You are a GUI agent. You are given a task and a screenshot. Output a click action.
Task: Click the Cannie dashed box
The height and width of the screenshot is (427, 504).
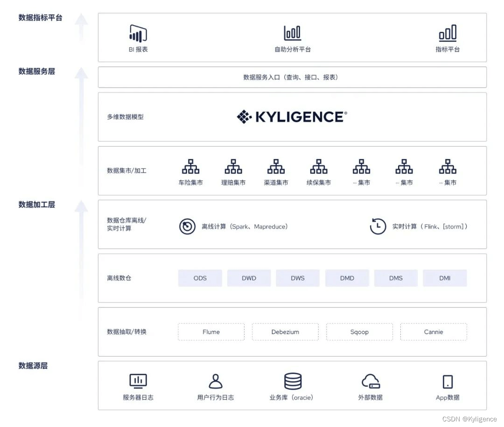click(434, 332)
